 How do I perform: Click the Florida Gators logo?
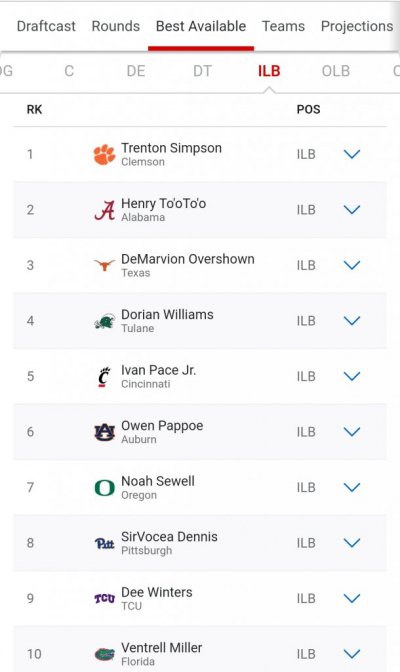(x=105, y=654)
